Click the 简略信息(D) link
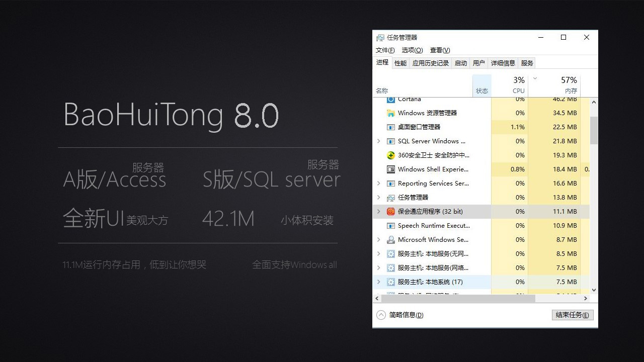 click(x=407, y=315)
